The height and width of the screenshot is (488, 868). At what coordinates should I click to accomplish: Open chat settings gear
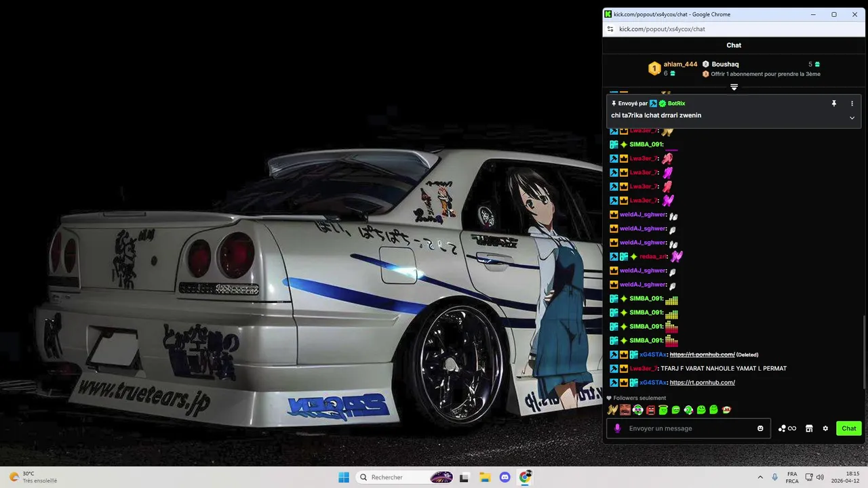(x=825, y=428)
